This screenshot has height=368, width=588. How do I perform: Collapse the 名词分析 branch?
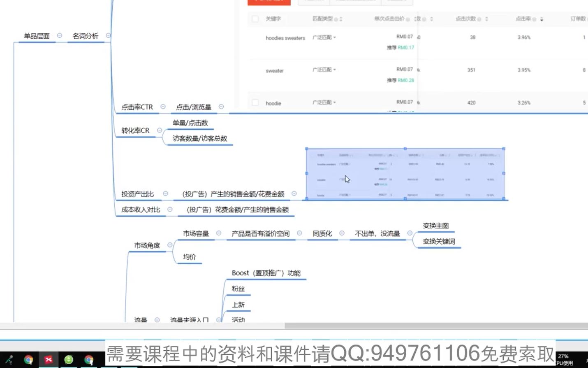coord(108,36)
